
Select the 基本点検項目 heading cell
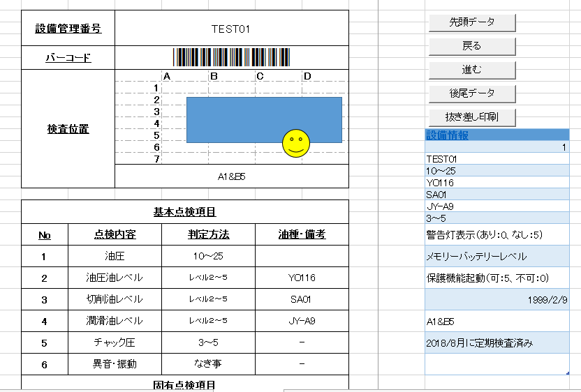[x=185, y=211]
